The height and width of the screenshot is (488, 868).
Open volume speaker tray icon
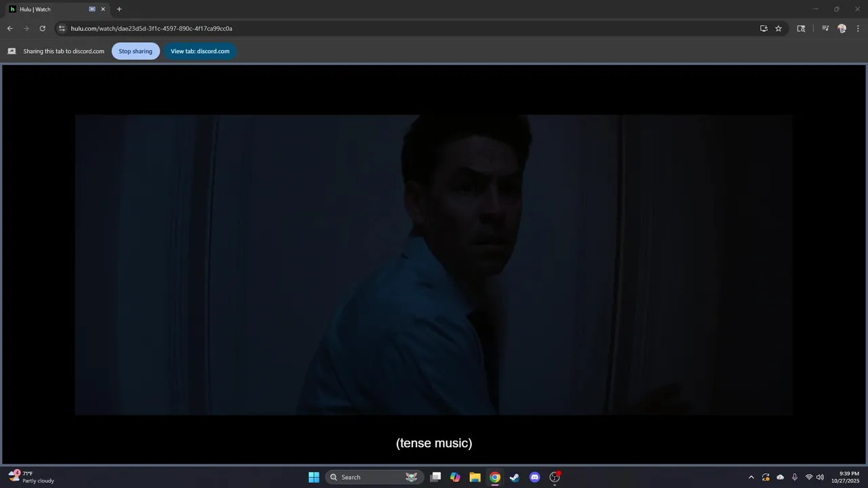click(x=820, y=477)
